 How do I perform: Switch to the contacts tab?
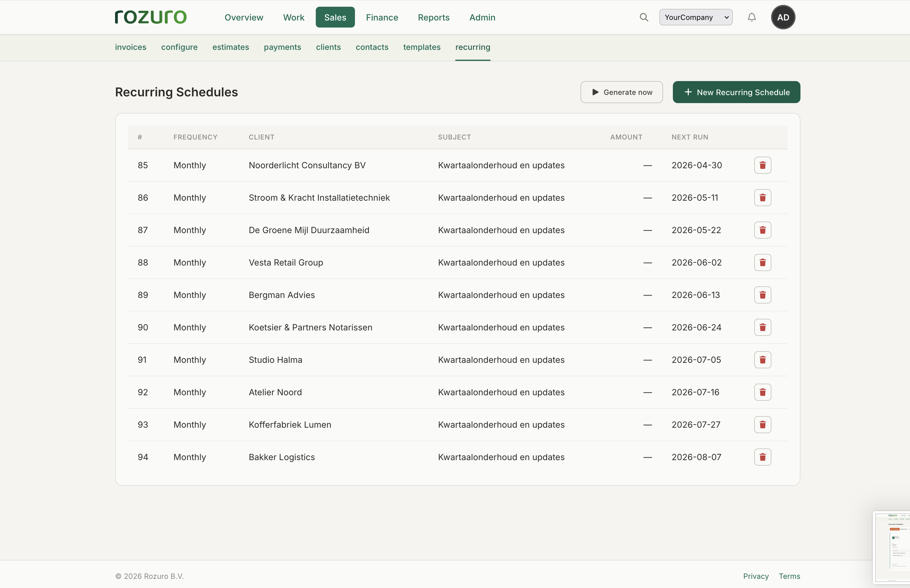click(372, 47)
